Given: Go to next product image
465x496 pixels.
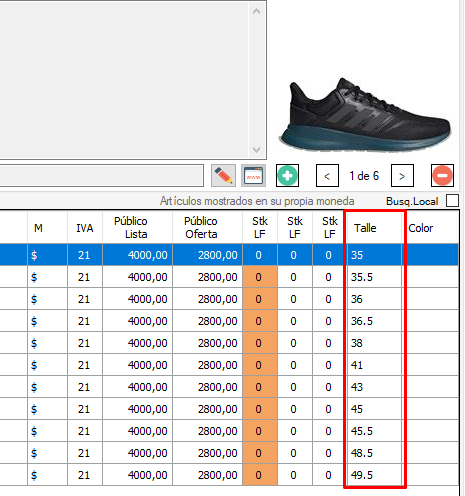Looking at the screenshot, I should pos(402,175).
